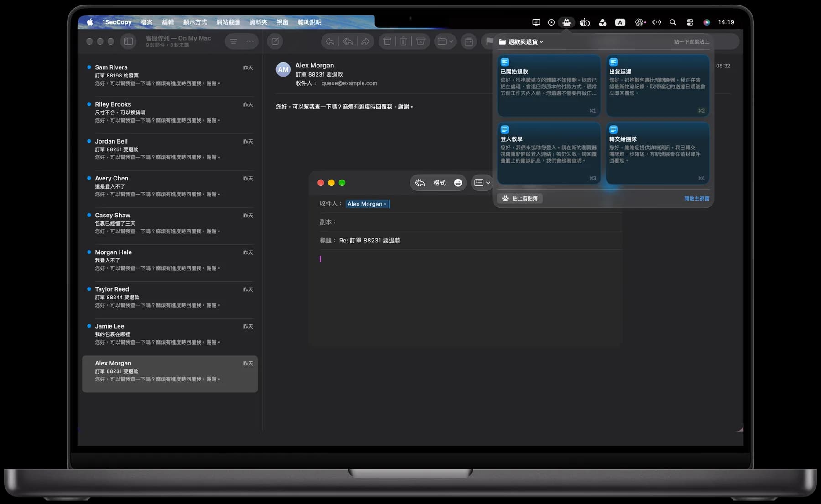
Task: Delete message with the trash icon
Action: coord(404,41)
